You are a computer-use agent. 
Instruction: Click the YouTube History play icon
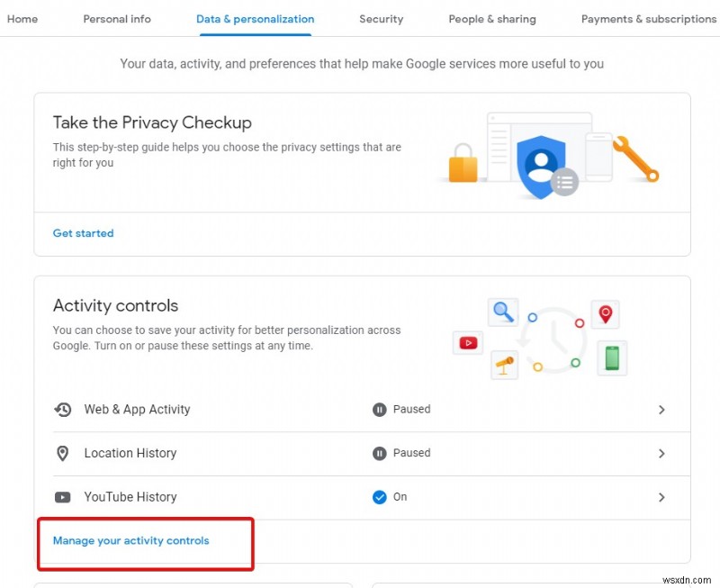point(62,497)
